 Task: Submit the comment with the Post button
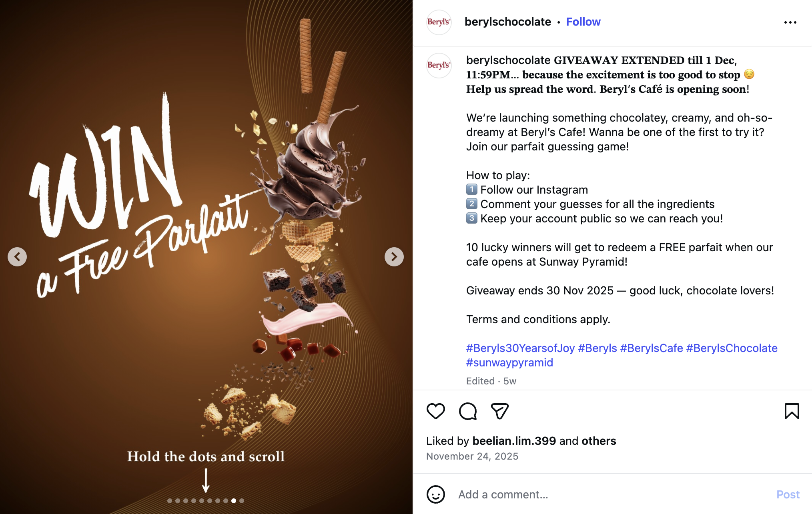click(788, 494)
